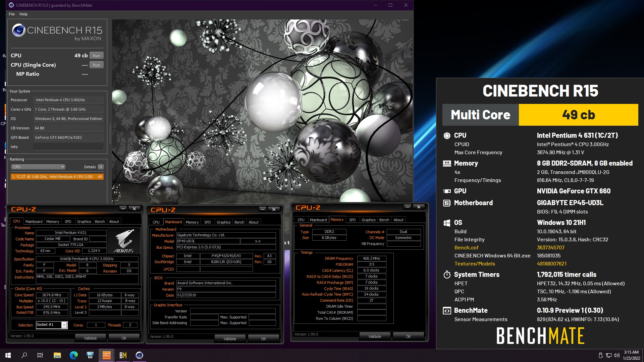Click OK in the CPU-Z CPU window
The width and height of the screenshot is (644, 362).
point(124,338)
